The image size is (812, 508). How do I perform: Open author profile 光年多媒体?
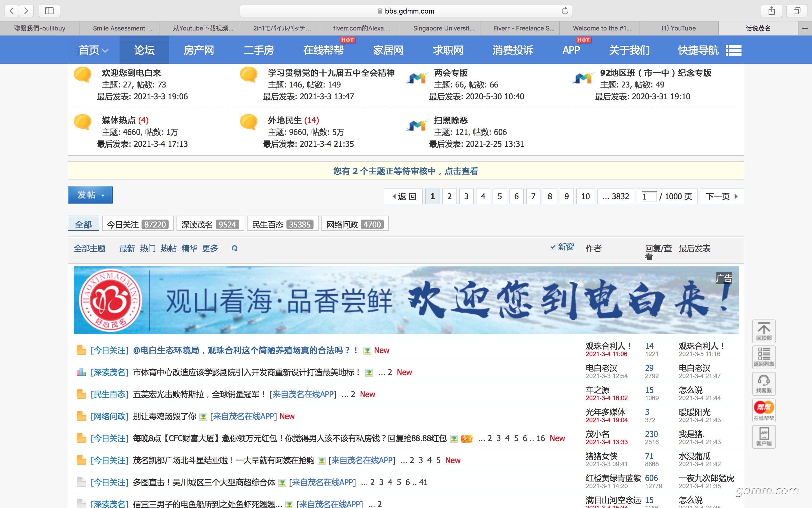(x=605, y=412)
